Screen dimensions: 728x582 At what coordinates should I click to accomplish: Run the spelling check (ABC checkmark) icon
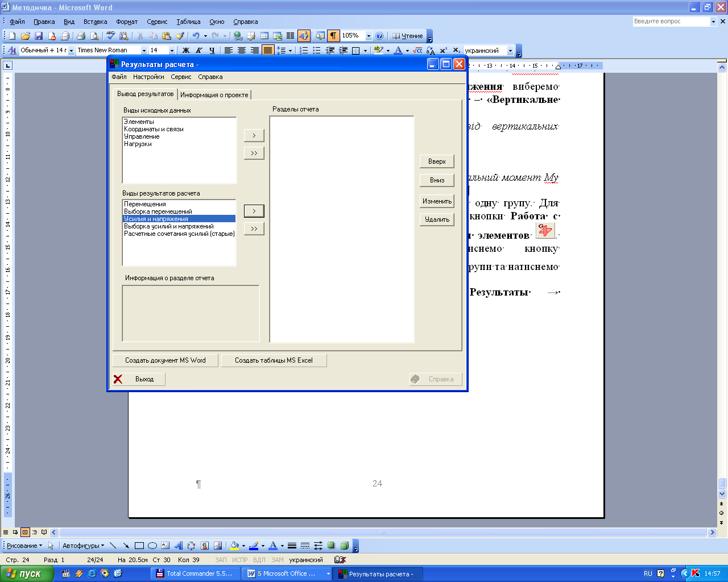(x=111, y=36)
